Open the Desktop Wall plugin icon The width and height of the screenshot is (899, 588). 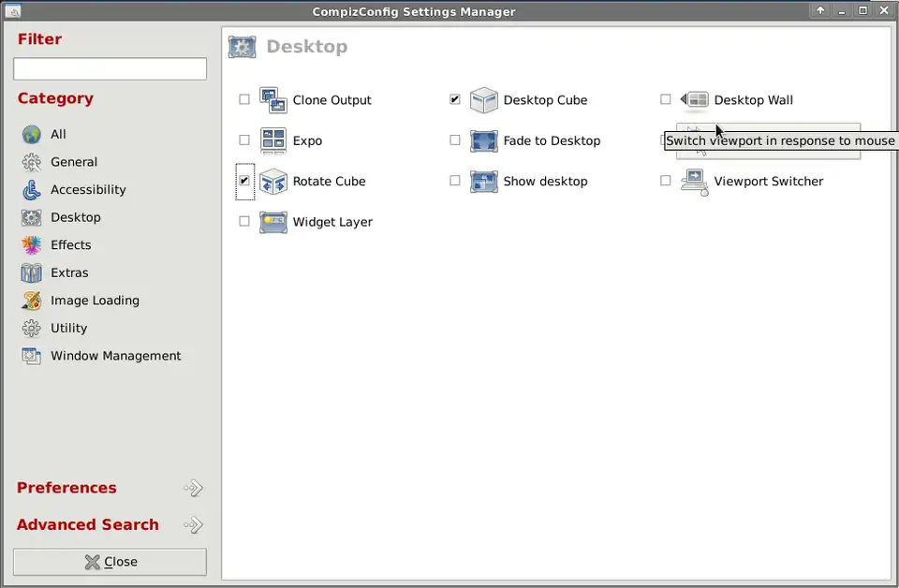click(694, 100)
